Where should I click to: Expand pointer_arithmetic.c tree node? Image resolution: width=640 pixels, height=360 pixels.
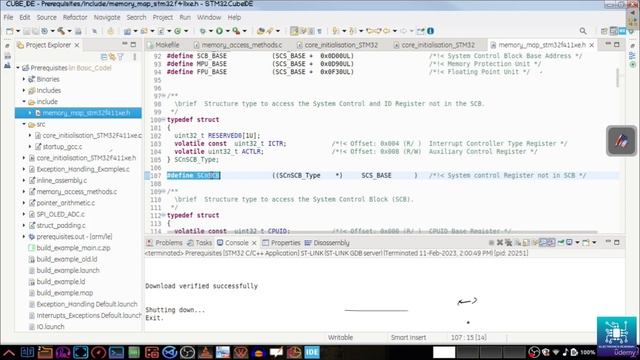pos(24,203)
